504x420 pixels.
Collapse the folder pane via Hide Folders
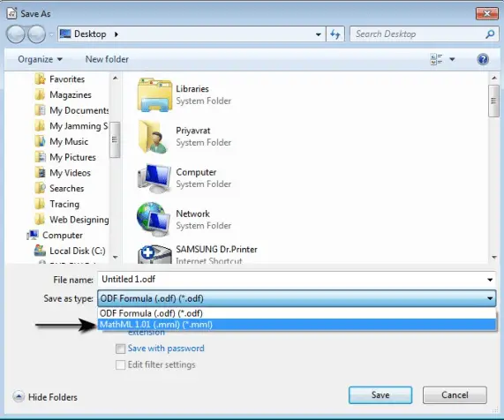(45, 397)
